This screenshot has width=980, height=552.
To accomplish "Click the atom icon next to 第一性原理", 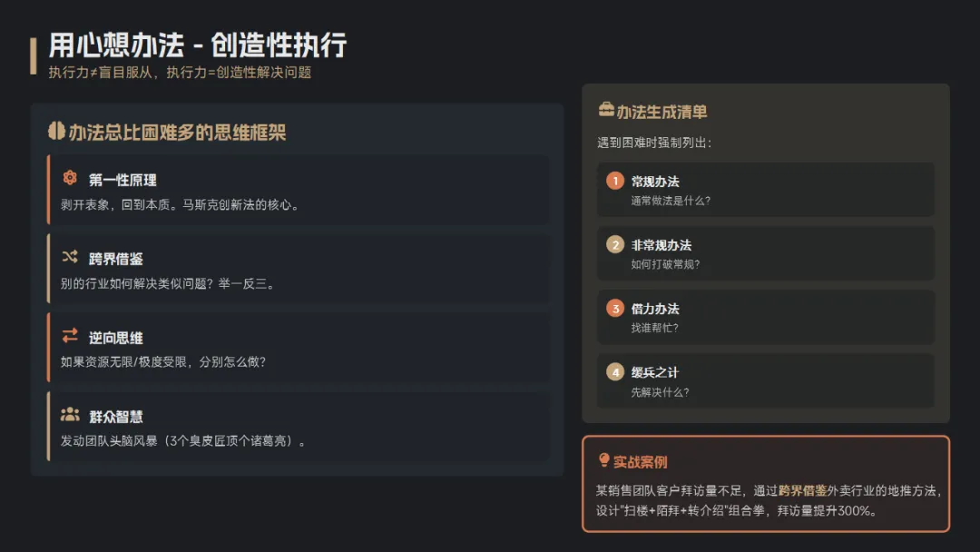I will (70, 178).
